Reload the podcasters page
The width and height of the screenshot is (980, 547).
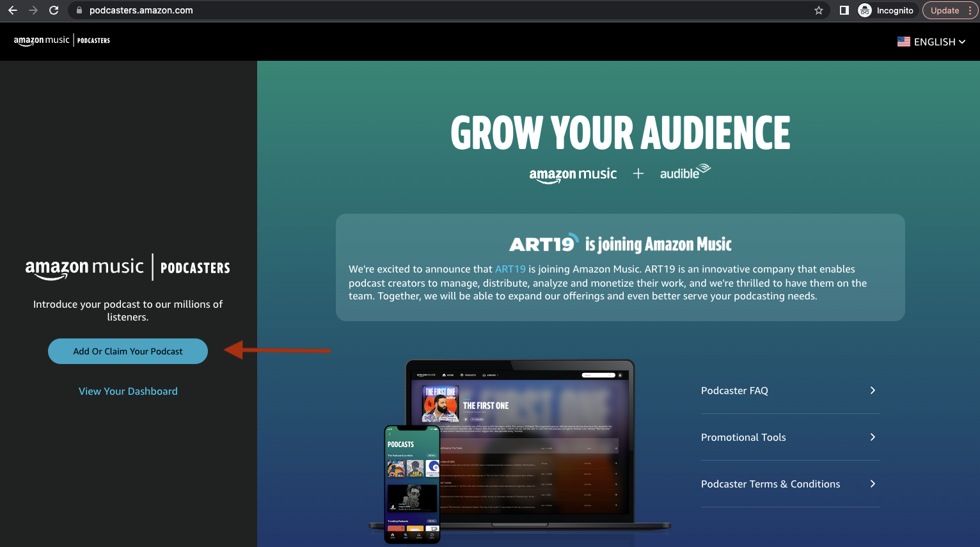[x=54, y=10]
